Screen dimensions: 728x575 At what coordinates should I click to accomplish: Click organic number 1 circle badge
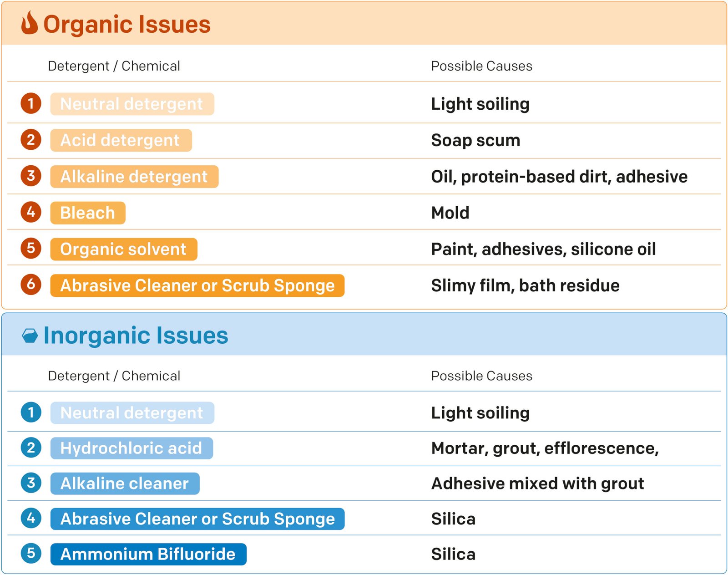pos(31,103)
